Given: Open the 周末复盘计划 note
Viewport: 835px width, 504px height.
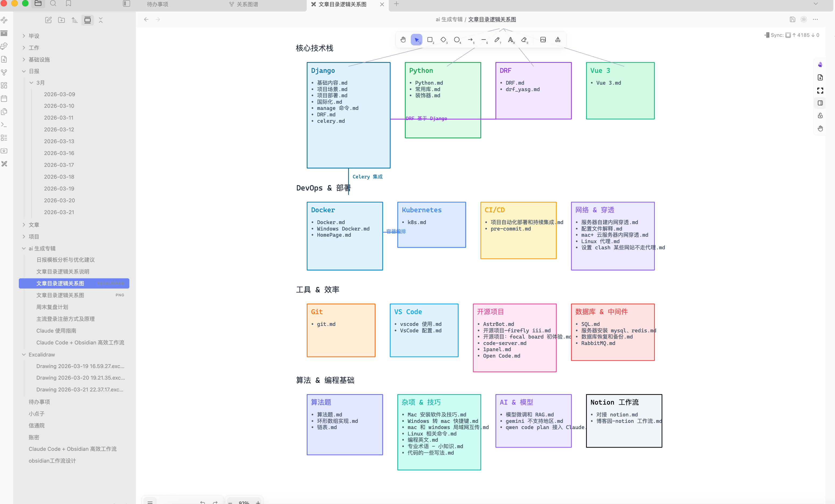Looking at the screenshot, I should (x=52, y=307).
